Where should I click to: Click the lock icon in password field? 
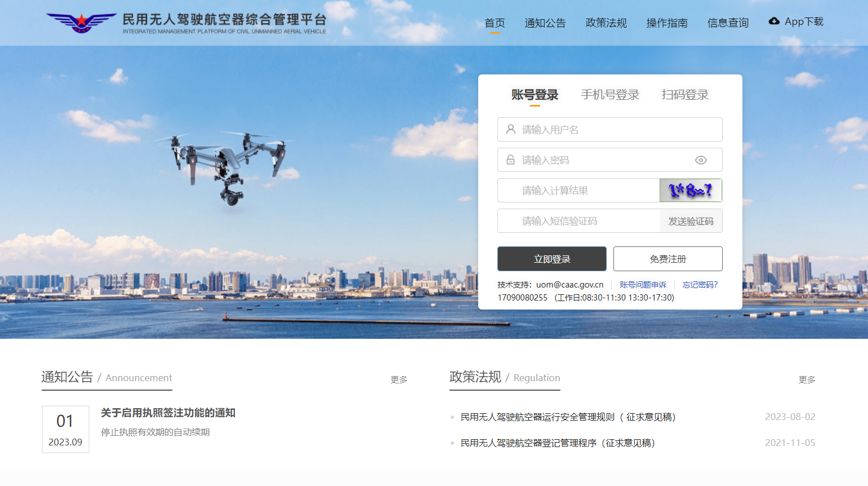pyautogui.click(x=510, y=160)
